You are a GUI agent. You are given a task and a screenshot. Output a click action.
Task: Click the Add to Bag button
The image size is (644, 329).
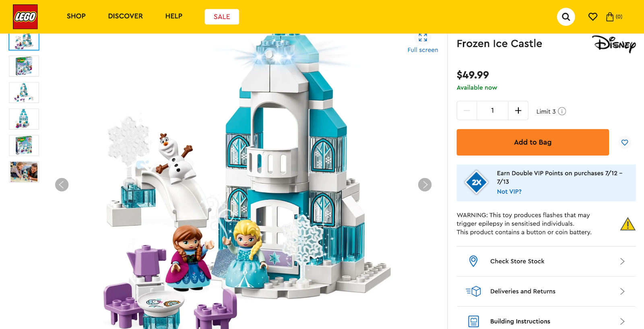pyautogui.click(x=533, y=142)
